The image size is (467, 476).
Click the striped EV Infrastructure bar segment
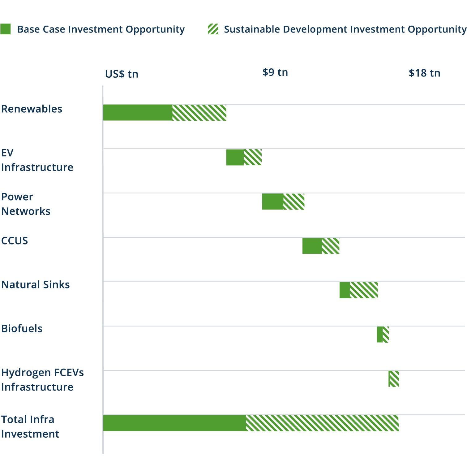tap(253, 157)
